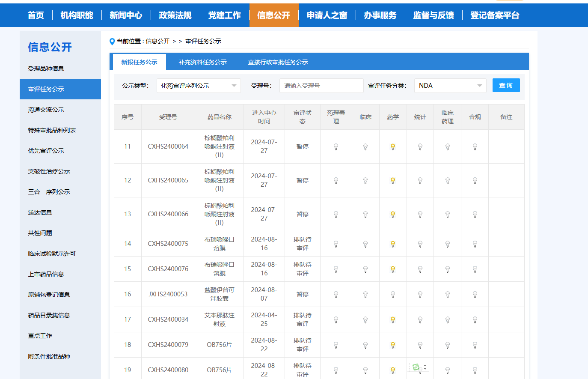Click the 临床药理 bulb in row CXHS2400076
Viewport: 588px width, 379px height.
pyautogui.click(x=448, y=269)
